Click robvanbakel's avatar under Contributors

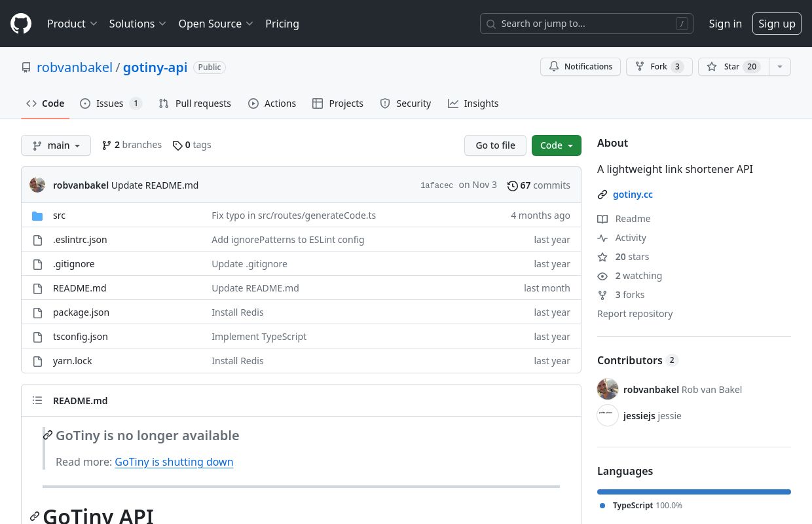[x=608, y=389]
